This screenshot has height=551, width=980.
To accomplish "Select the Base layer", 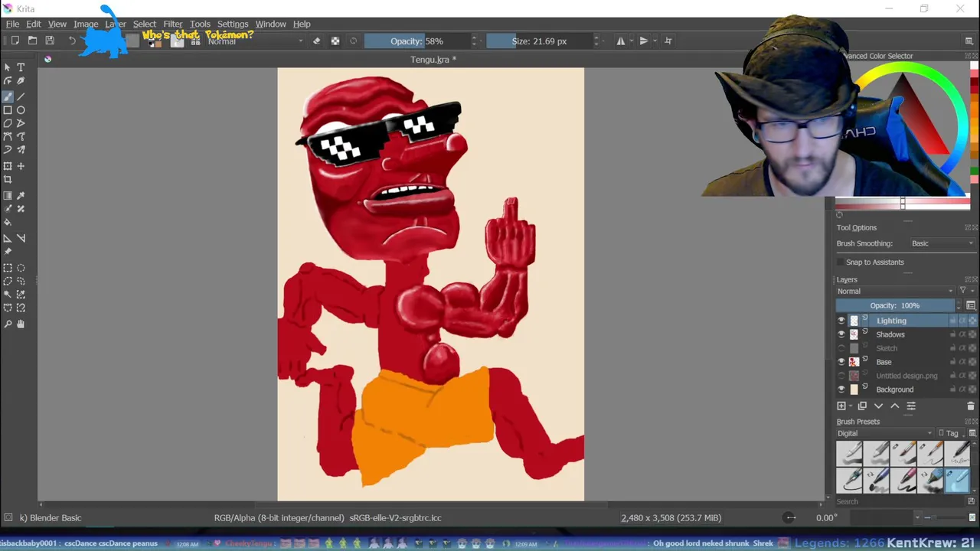I will click(x=884, y=362).
